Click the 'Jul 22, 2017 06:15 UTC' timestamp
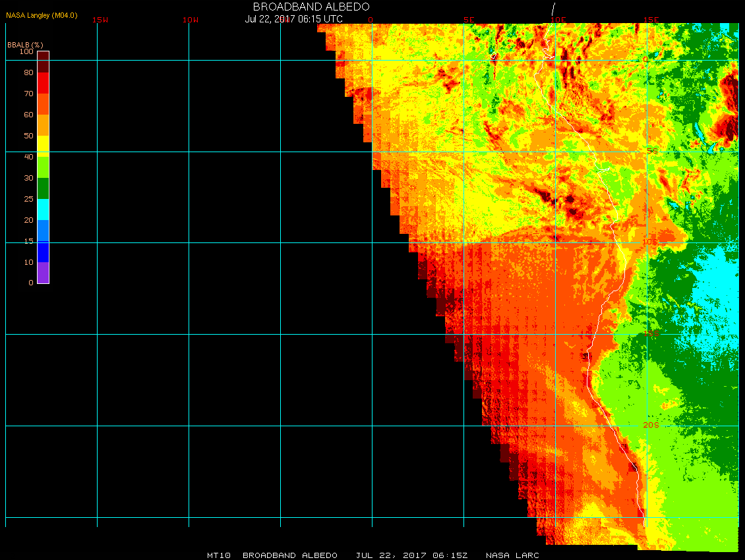The height and width of the screenshot is (560, 745). coord(294,19)
